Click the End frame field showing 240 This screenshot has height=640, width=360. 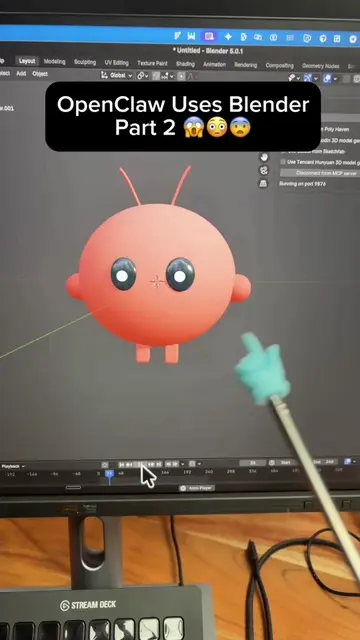click(325, 462)
